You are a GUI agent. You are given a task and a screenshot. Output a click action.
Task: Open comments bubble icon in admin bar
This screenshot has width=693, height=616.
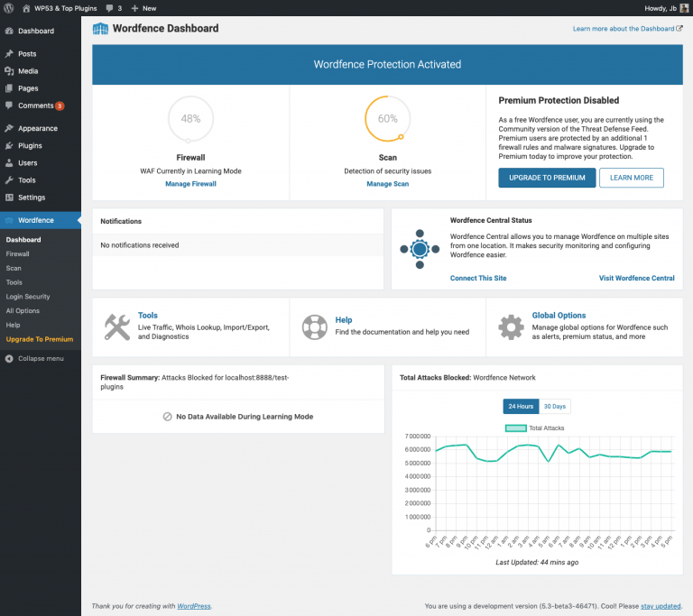(109, 8)
